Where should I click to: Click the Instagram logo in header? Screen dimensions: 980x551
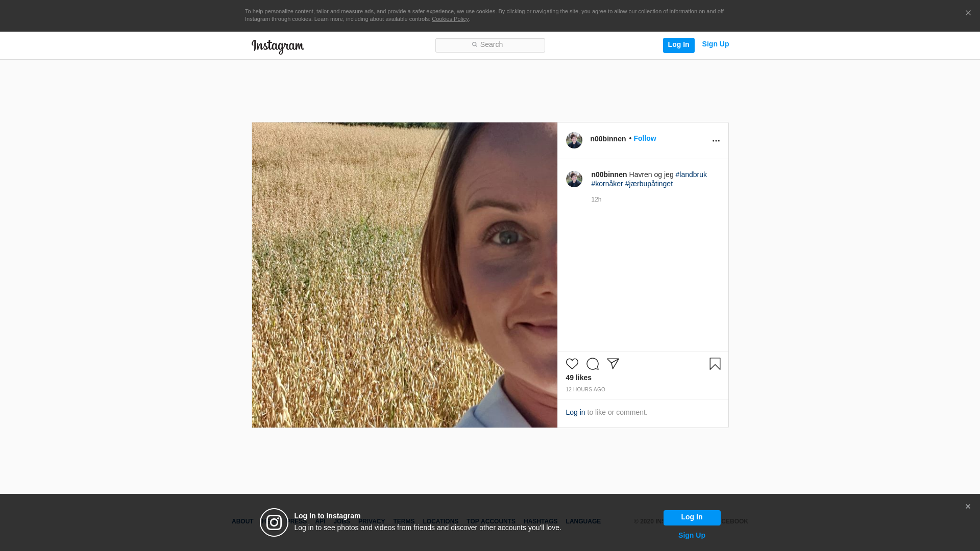point(278,46)
